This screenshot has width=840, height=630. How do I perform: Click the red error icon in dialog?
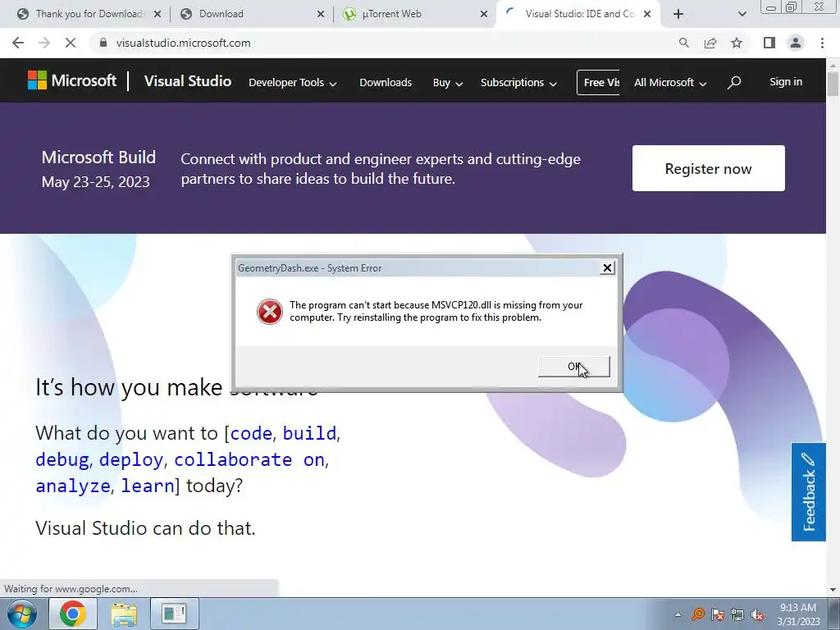(269, 312)
